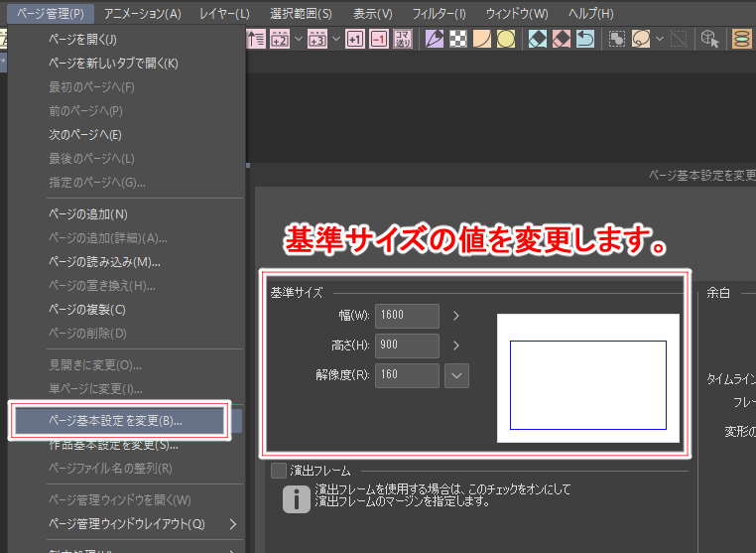Select ページの読み込み(M)... entry

128,262
